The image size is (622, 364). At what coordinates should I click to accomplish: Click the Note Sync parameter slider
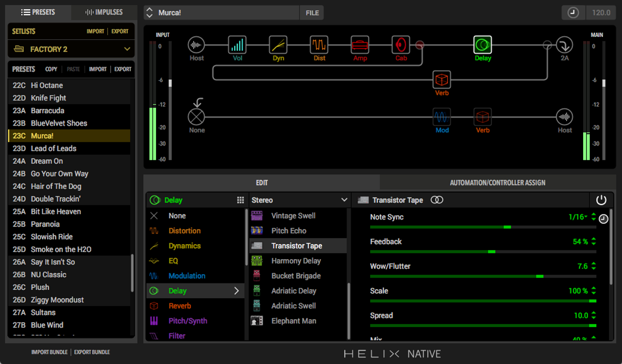tap(483, 227)
